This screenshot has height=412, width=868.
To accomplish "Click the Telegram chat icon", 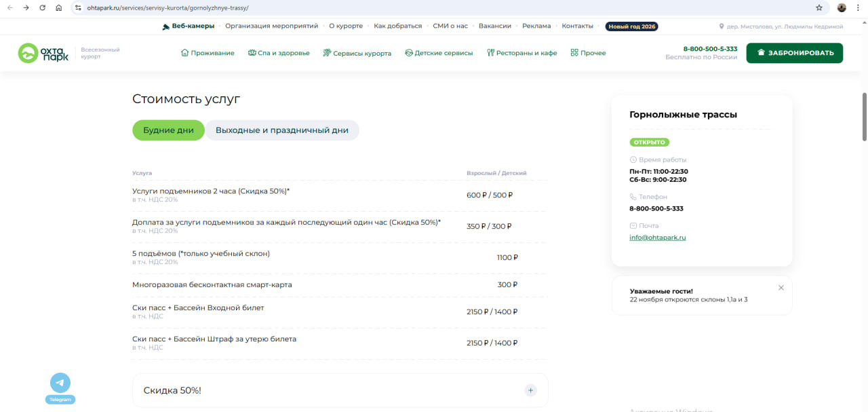I will 60,383.
